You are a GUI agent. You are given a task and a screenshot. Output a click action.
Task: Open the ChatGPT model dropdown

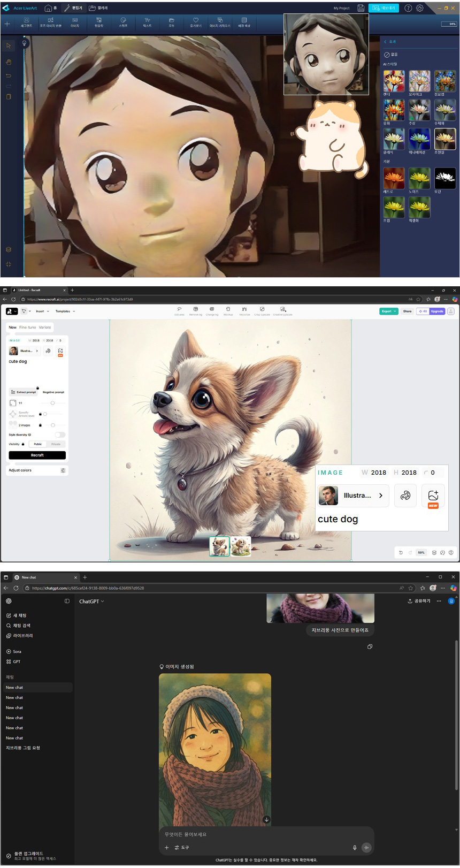91,601
